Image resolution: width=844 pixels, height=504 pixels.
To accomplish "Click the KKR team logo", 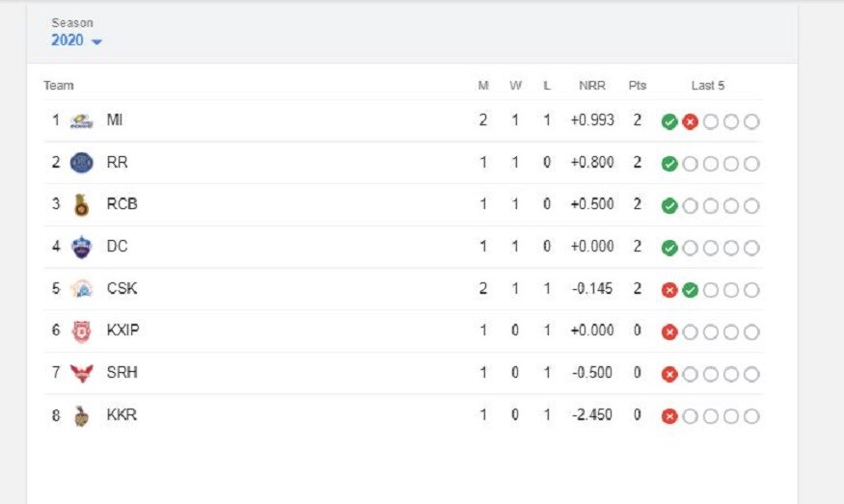I will (x=82, y=415).
